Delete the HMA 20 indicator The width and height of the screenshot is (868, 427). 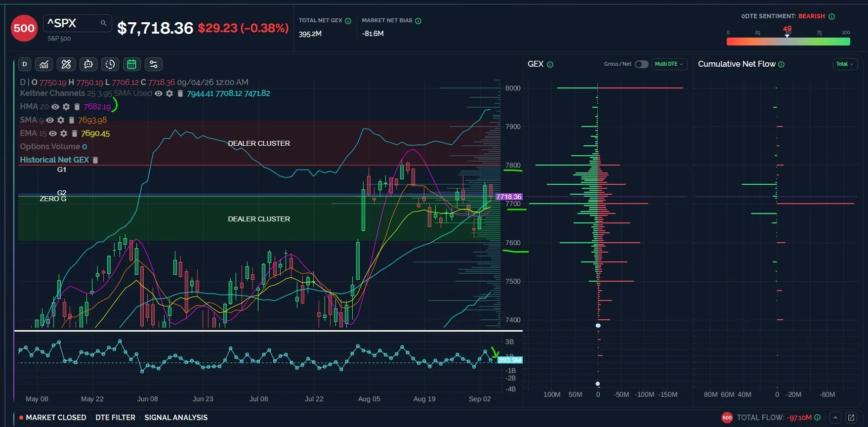[77, 107]
